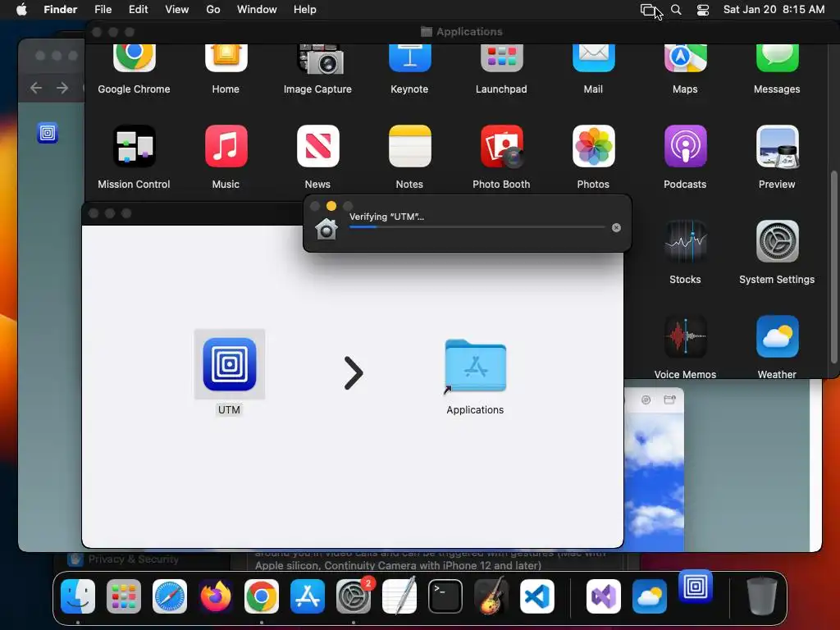Select the Preview app icon
Image resolution: width=840 pixels, height=630 pixels.
pyautogui.click(x=777, y=146)
